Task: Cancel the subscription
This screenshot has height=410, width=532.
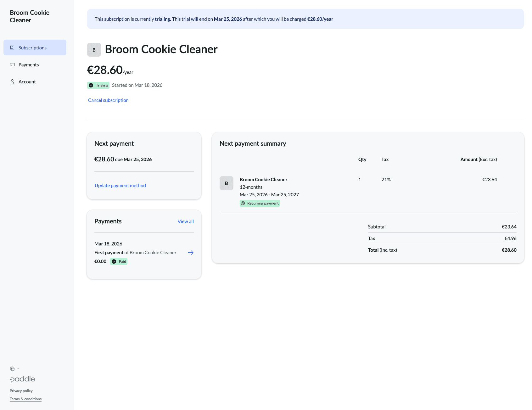Action: coord(108,100)
